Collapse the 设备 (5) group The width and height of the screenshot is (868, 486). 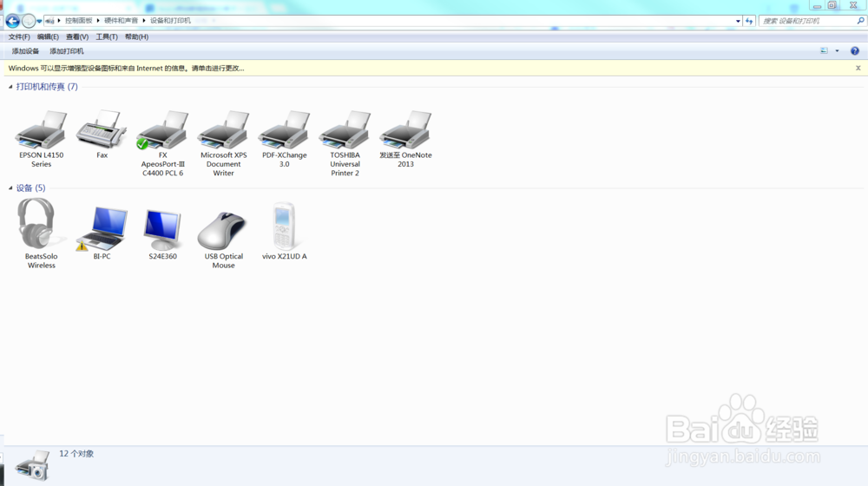tap(10, 188)
